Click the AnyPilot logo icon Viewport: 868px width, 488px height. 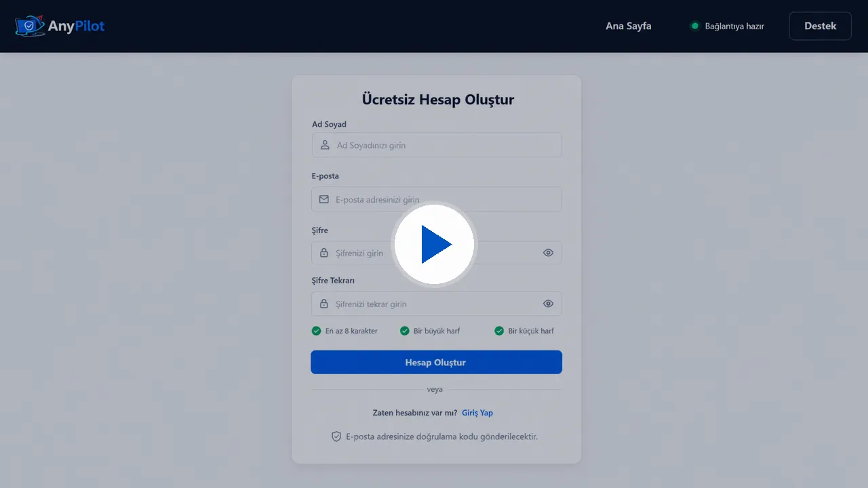[28, 26]
